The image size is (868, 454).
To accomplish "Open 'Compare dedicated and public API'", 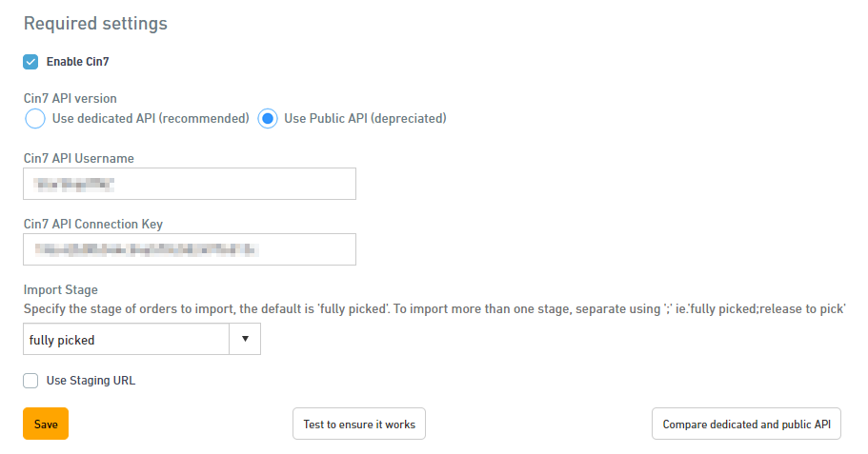I will [746, 424].
